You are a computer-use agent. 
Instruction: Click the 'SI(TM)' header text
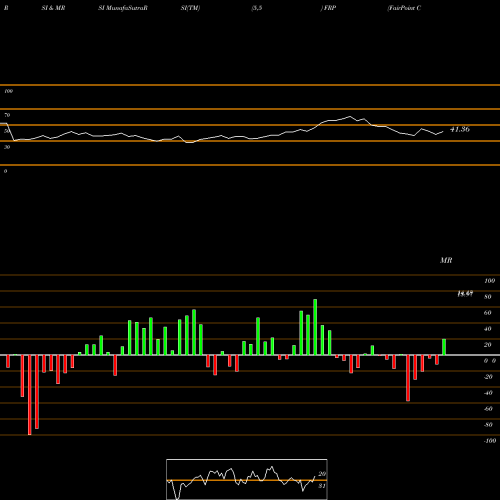pos(190,8)
